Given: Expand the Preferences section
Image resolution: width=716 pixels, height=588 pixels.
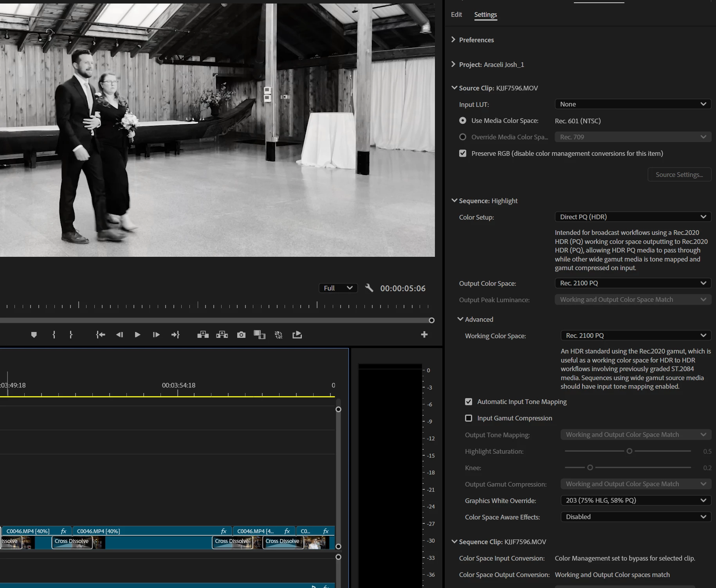Looking at the screenshot, I should point(454,40).
